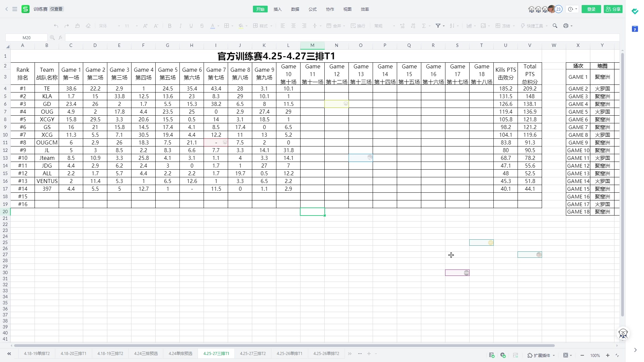Click the 分享 share button
This screenshot has width=644, height=362.
pos(613,9)
